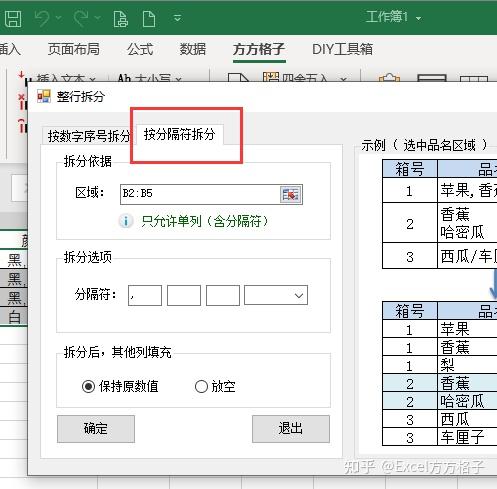The image size is (497, 489).
Task: Click the 退出 button
Action: (291, 429)
